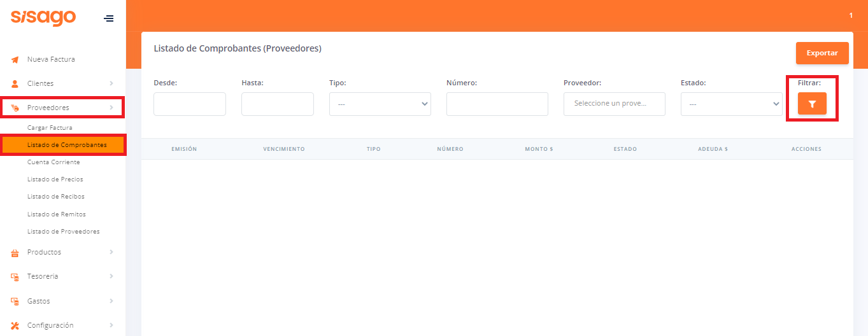Open the Tipo dropdown
This screenshot has width=868, height=336.
tap(380, 104)
